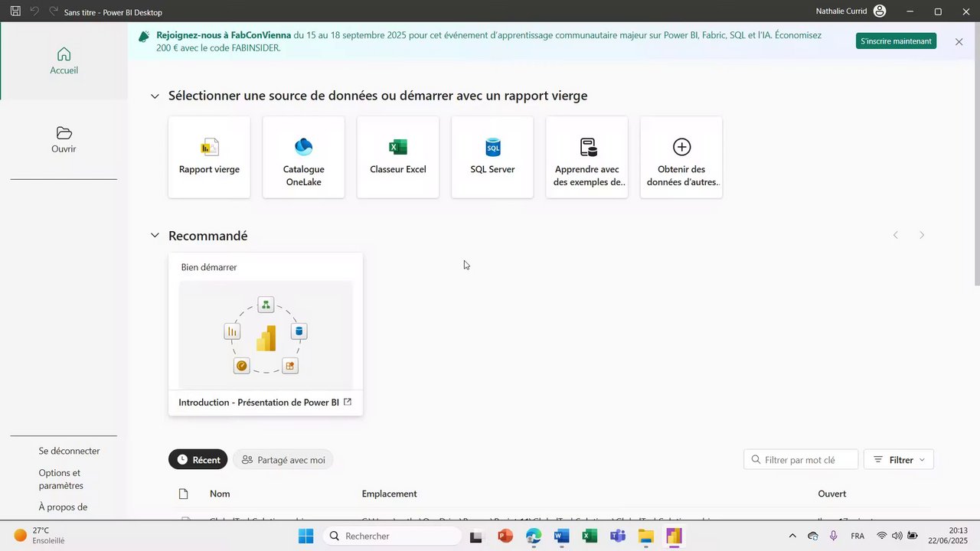980x551 pixels.
Task: Open the Accueil home tab in sidebar
Action: click(64, 61)
